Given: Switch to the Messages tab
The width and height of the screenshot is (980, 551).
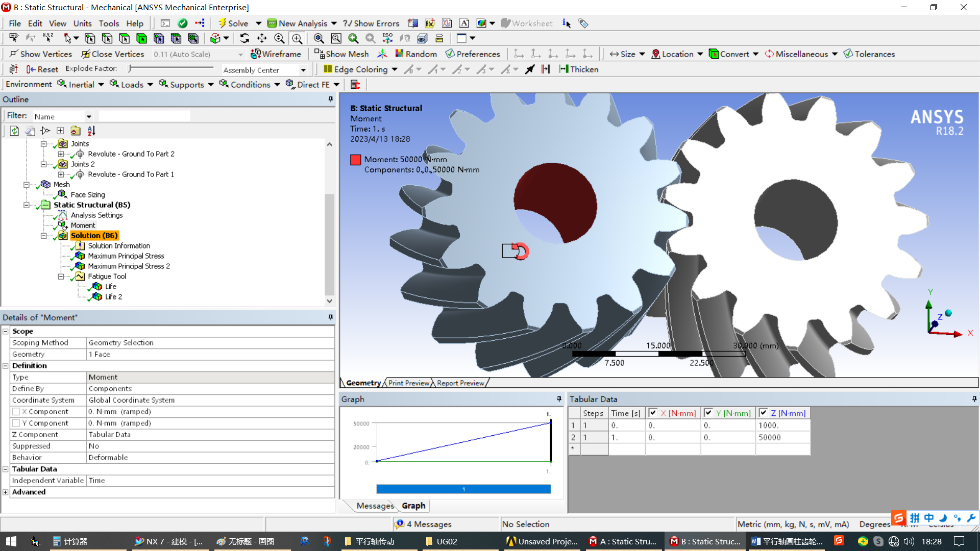Looking at the screenshot, I should point(375,506).
